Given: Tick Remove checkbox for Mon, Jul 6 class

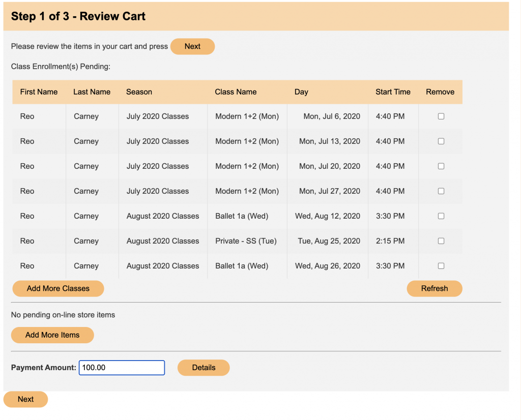Looking at the screenshot, I should 441,116.
